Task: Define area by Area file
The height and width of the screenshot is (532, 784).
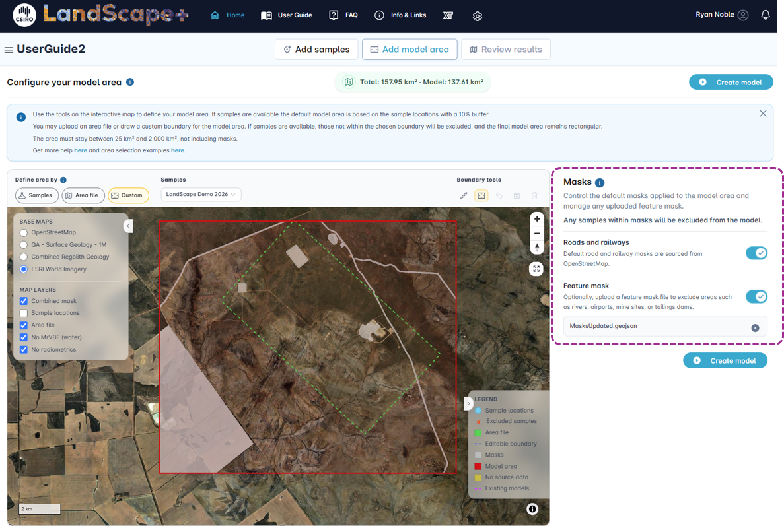Action: 83,195
